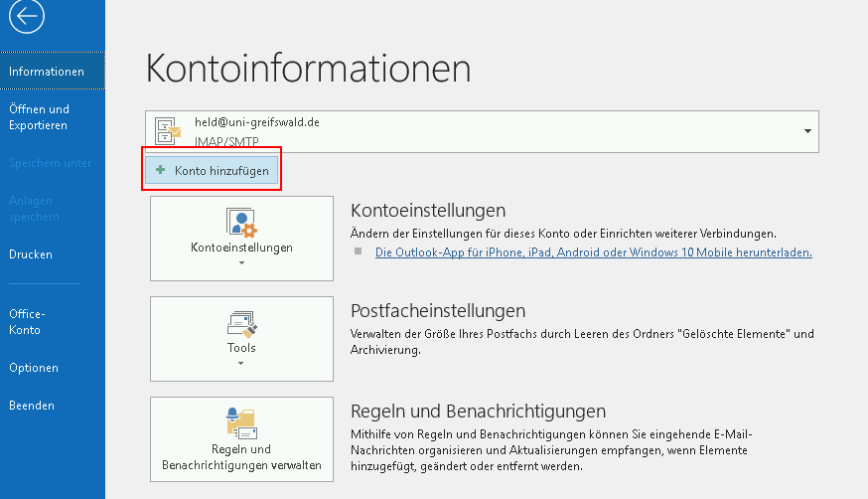The width and height of the screenshot is (868, 499).
Task: Open Öffnen und Exportieren section
Action: click(x=39, y=117)
